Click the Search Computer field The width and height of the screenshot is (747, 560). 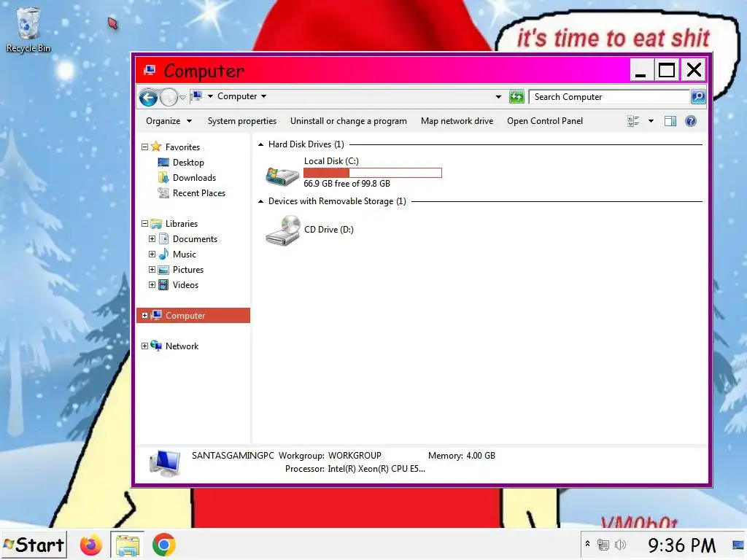(610, 97)
